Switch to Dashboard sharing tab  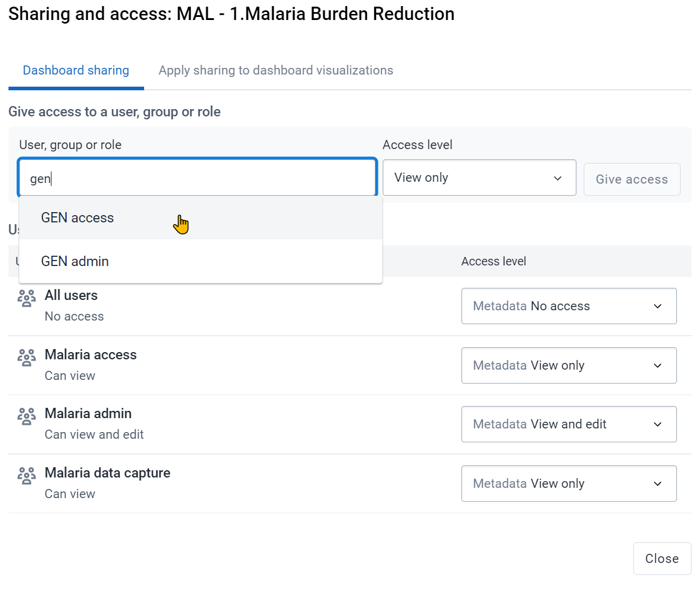coord(76,71)
